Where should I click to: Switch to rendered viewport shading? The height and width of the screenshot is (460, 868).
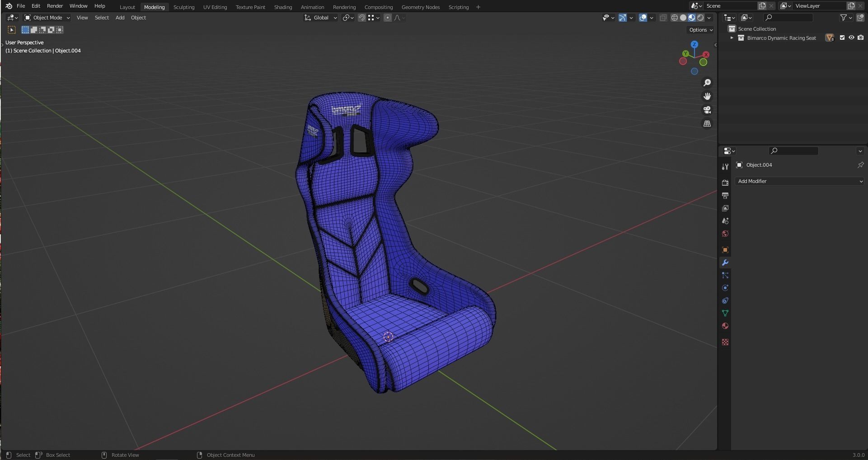[x=700, y=18]
